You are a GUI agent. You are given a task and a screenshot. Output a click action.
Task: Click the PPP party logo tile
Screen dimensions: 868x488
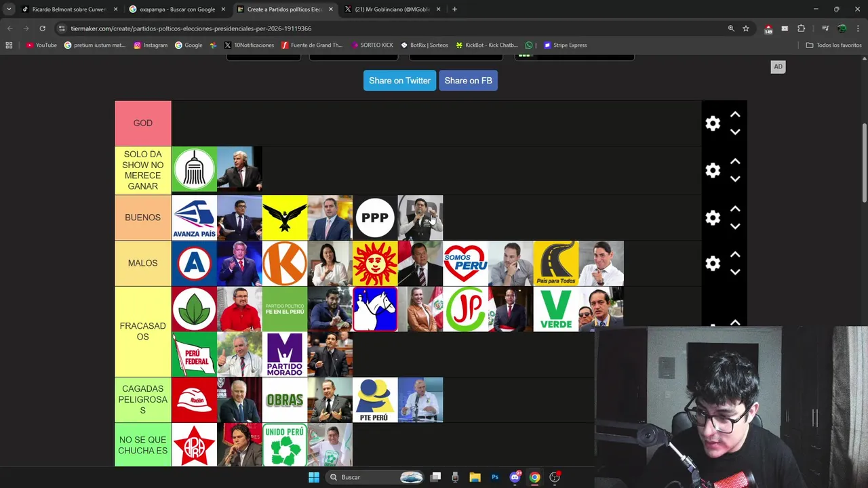[x=375, y=218]
